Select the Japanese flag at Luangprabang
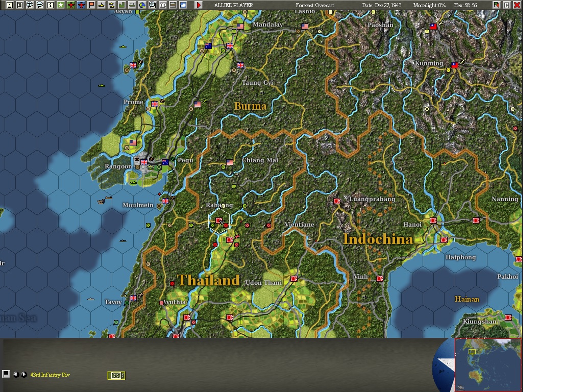588x392 pixels. tap(337, 201)
